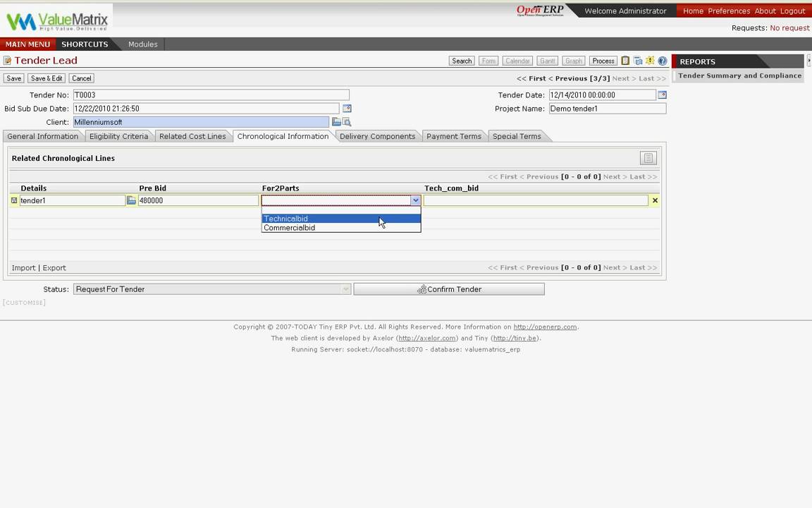Click Logout link
Screen dimensions: 812x508
(x=792, y=11)
